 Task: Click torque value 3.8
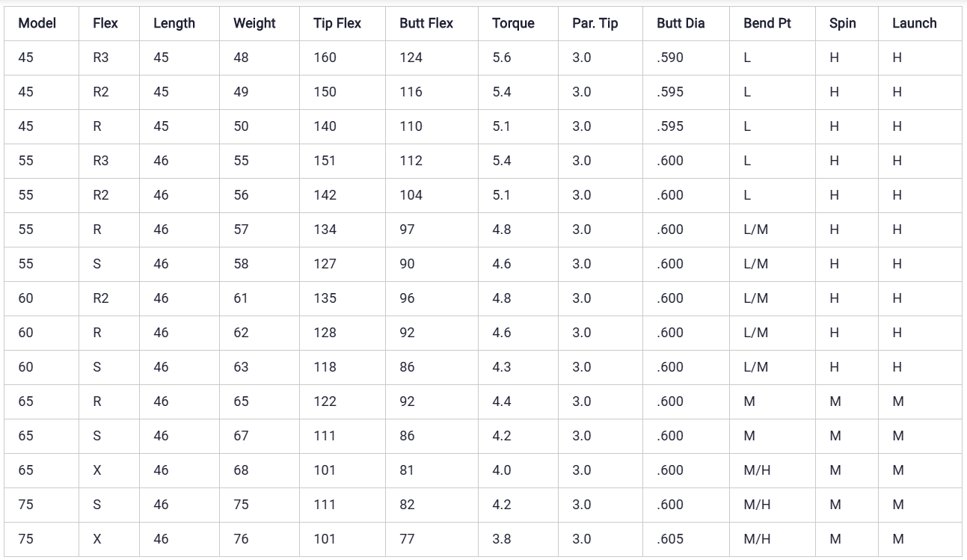click(x=501, y=539)
